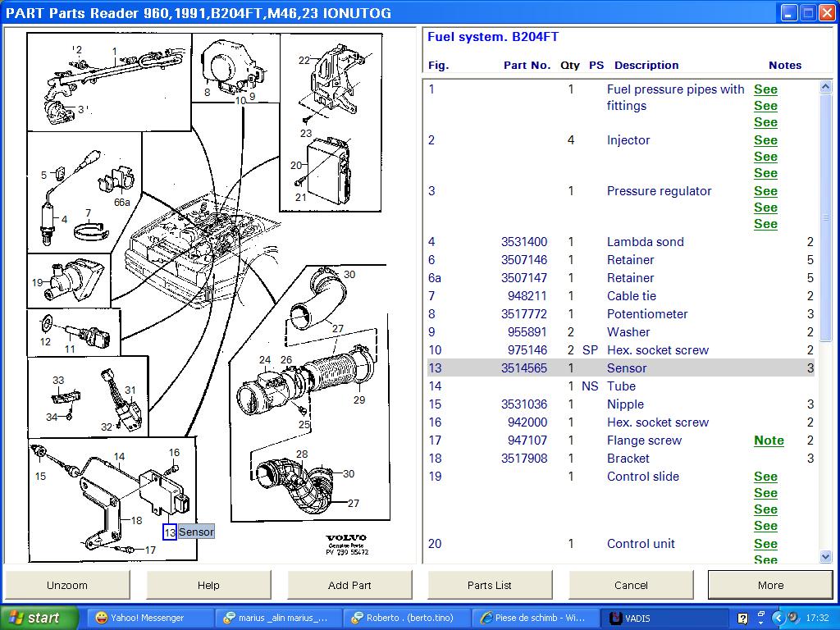Click callout 8 potentiometer in diagram
This screenshot has height=630, width=840.
coord(208,92)
